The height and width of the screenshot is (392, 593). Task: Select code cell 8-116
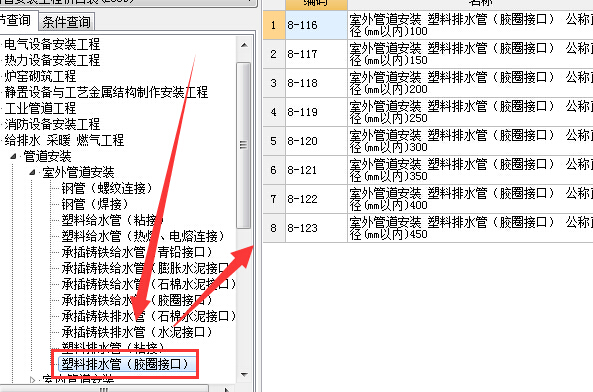click(316, 25)
